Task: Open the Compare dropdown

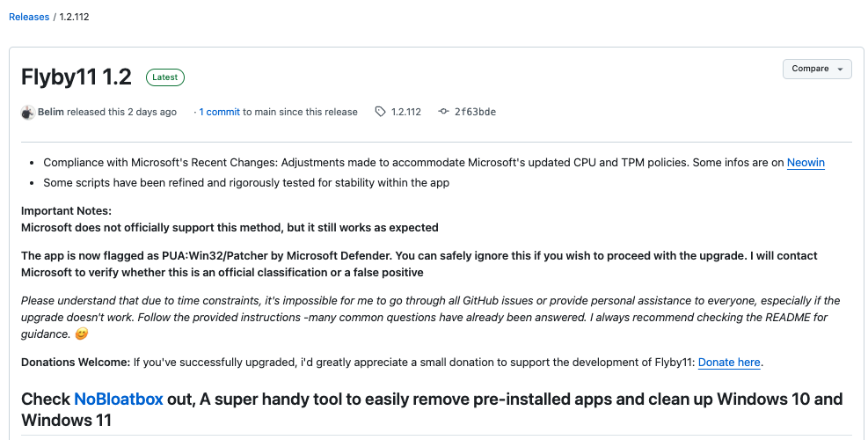Action: 817,69
